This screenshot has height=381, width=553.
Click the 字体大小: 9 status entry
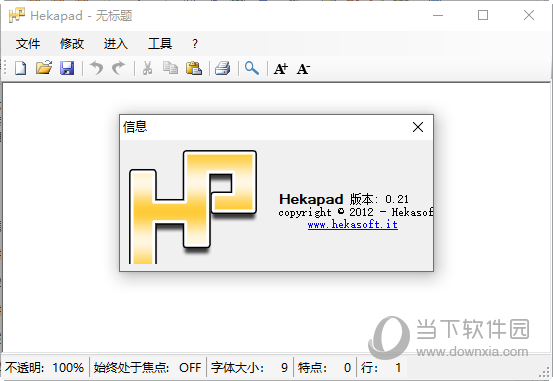tap(249, 368)
